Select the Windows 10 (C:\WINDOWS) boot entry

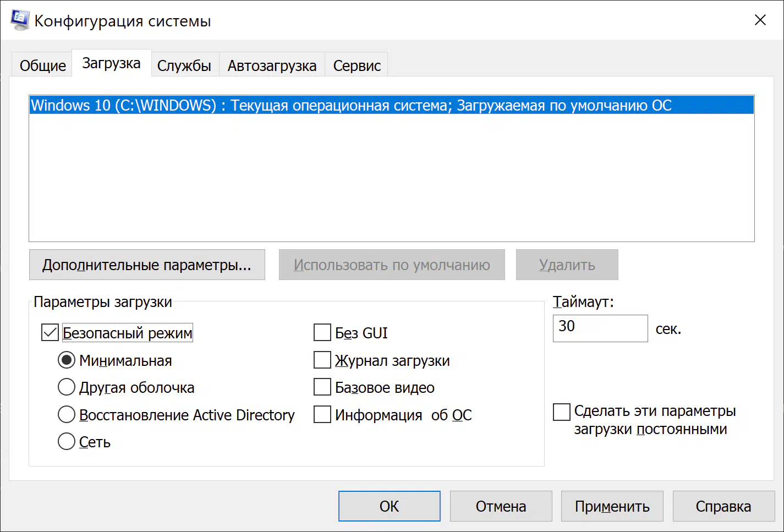pyautogui.click(x=391, y=105)
